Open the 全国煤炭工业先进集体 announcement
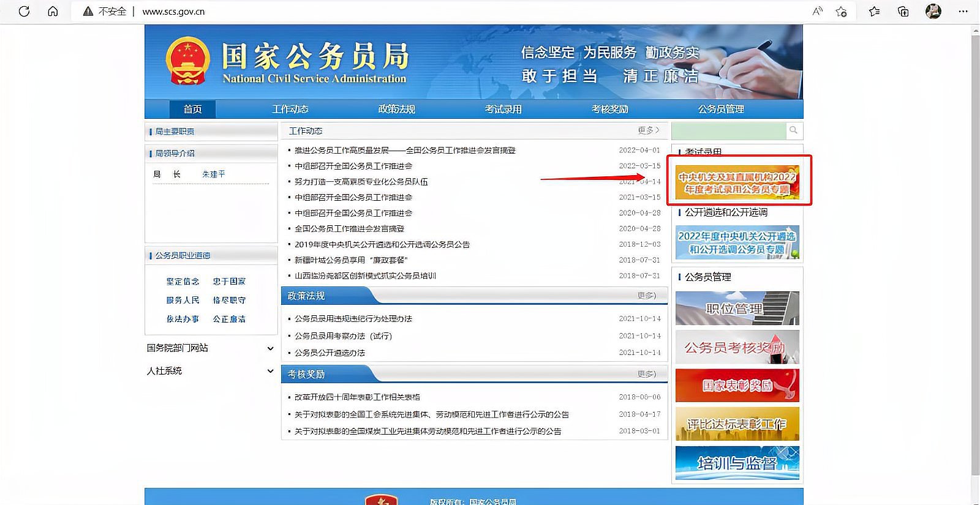This screenshot has width=980, height=505. point(428,432)
